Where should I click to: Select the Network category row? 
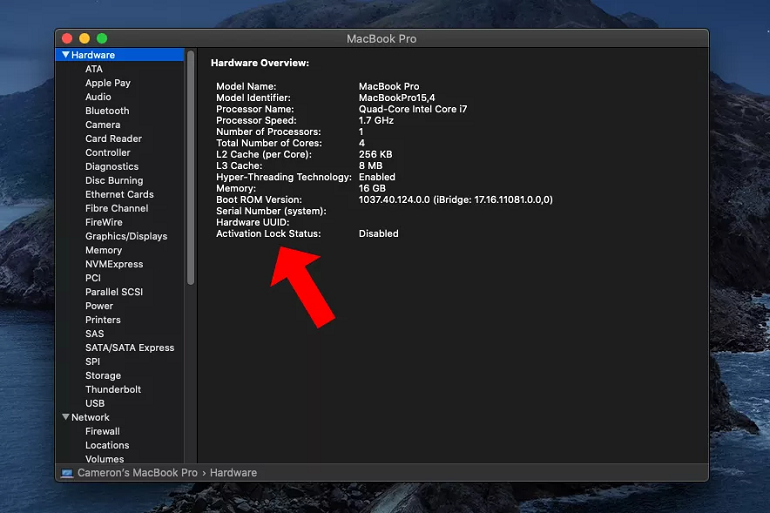pyautogui.click(x=120, y=417)
